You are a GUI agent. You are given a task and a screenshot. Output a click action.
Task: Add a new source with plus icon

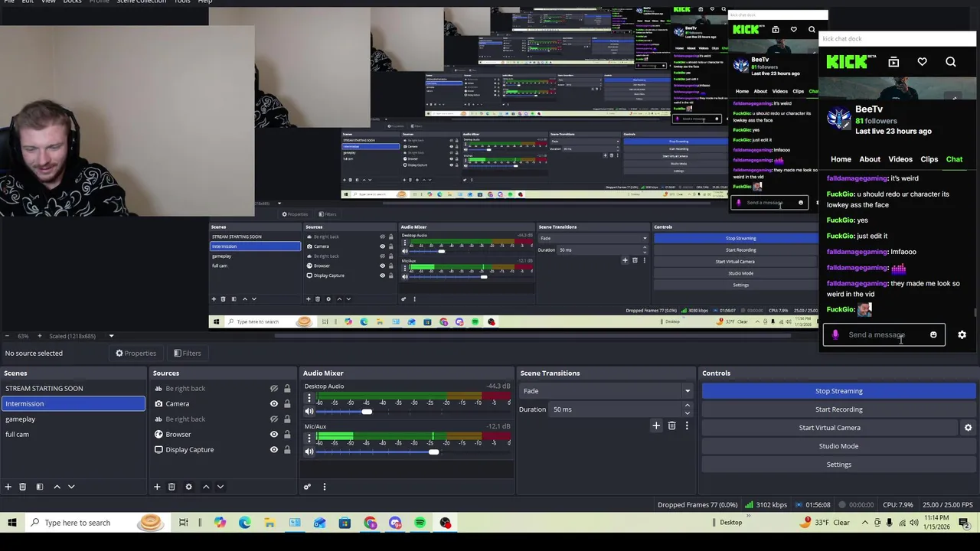tap(157, 487)
